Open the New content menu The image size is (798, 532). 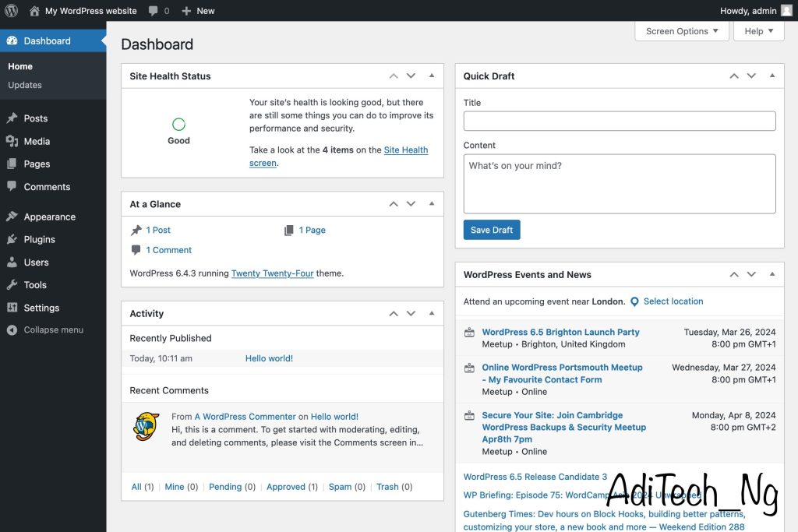pyautogui.click(x=199, y=11)
